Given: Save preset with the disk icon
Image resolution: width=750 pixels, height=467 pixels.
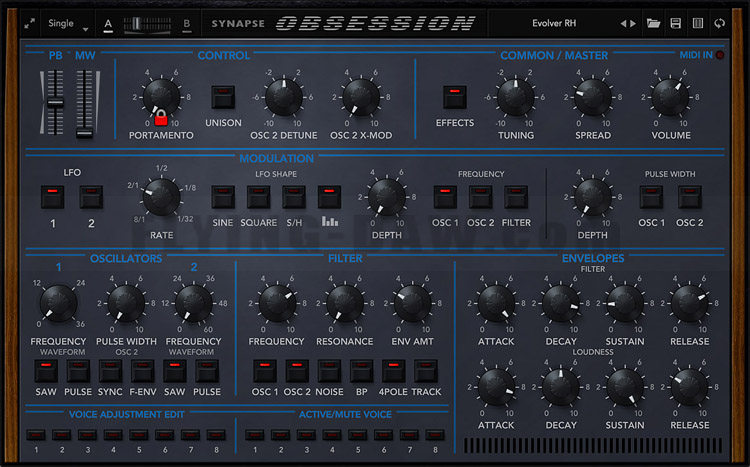Looking at the screenshot, I should point(675,23).
